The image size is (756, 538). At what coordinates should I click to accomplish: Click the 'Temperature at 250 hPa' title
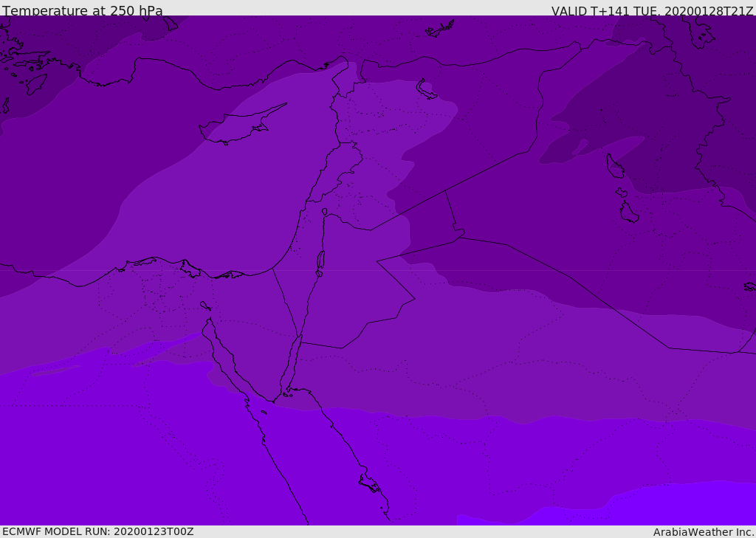pyautogui.click(x=83, y=10)
